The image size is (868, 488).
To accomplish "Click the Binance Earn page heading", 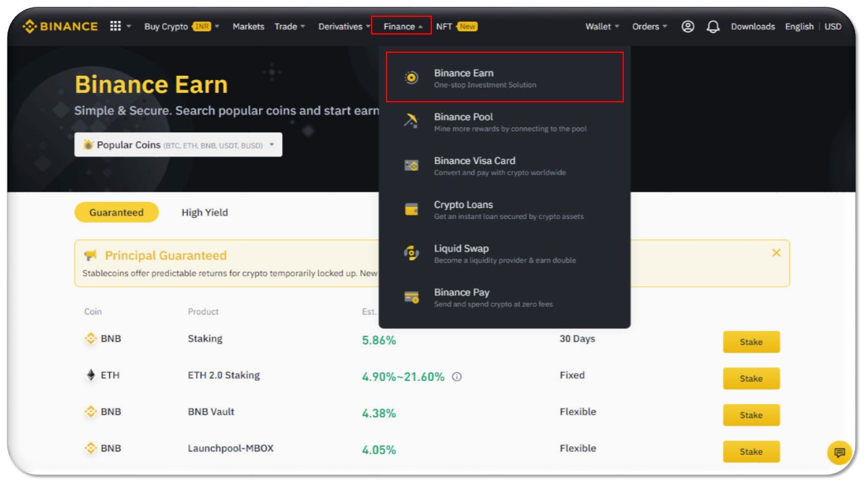I will click(x=151, y=85).
